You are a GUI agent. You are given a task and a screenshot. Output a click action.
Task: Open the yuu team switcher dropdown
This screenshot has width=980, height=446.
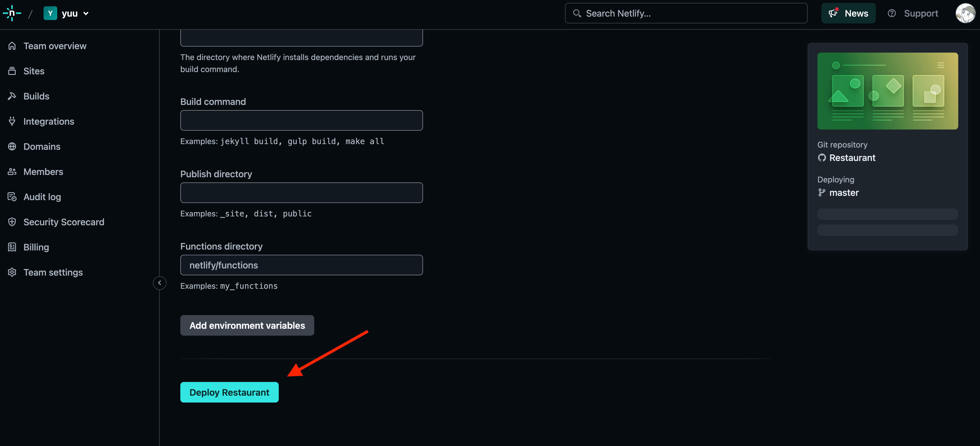coord(67,13)
